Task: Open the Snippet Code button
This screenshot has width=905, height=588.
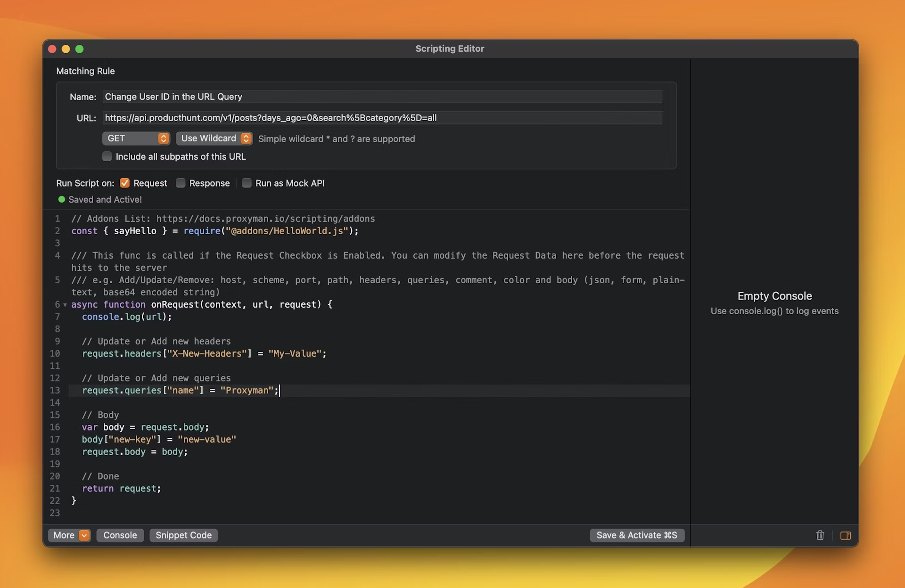Action: 183,535
